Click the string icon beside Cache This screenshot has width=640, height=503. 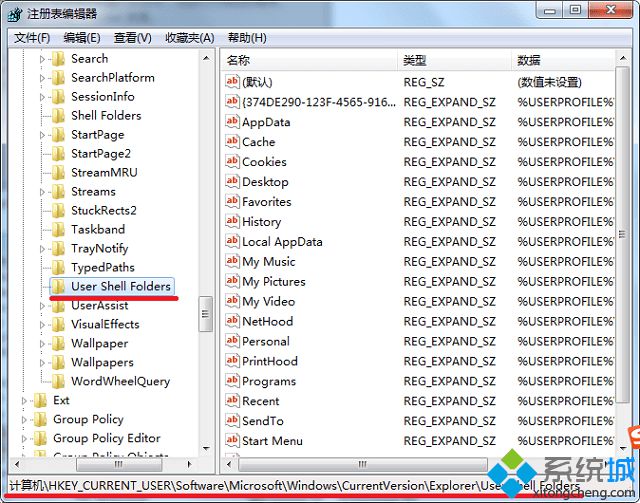[x=232, y=141]
